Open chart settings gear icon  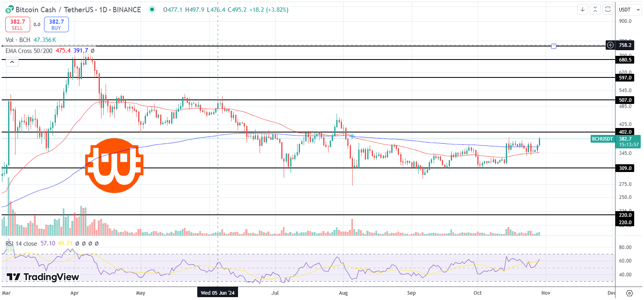(x=629, y=293)
